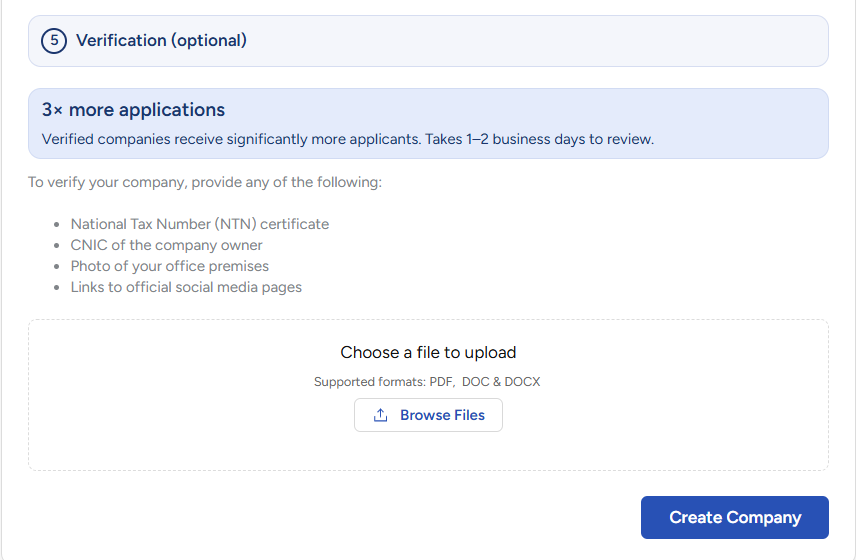Select the National Tax Number certificate item
This screenshot has width=856, height=560.
click(x=199, y=224)
